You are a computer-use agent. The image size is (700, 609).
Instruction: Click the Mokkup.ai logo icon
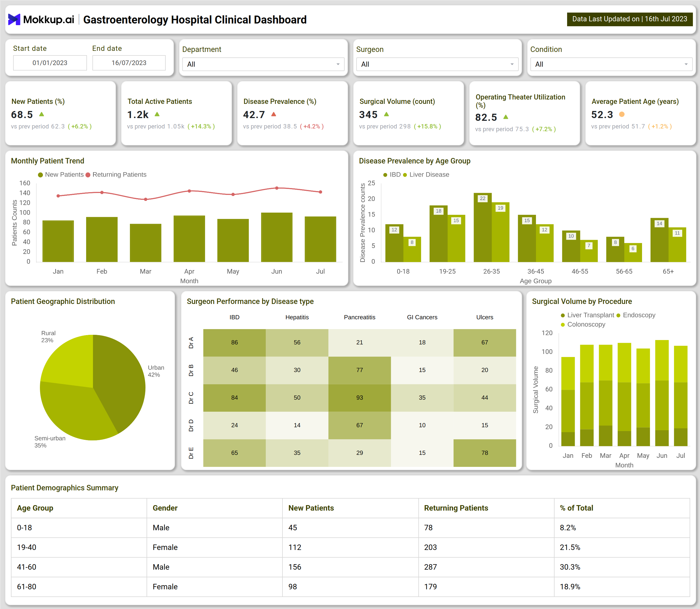[x=14, y=19]
